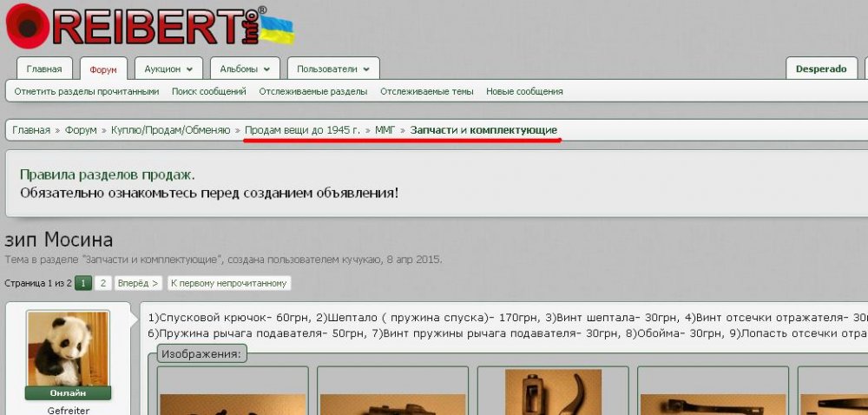Open Отслеживаемые темы link
Image resolution: width=868 pixels, height=415 pixels.
(427, 91)
